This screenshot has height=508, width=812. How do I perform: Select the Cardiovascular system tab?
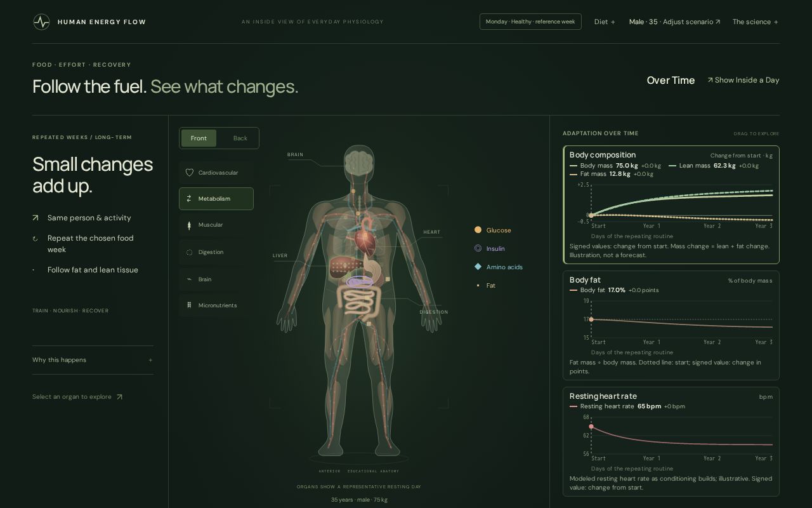(216, 173)
